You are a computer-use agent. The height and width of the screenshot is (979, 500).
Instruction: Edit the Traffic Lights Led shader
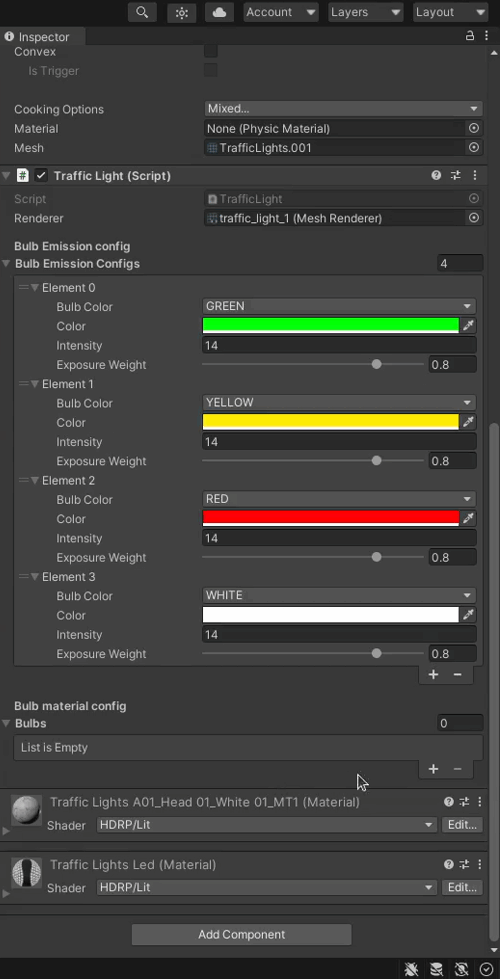(x=462, y=887)
